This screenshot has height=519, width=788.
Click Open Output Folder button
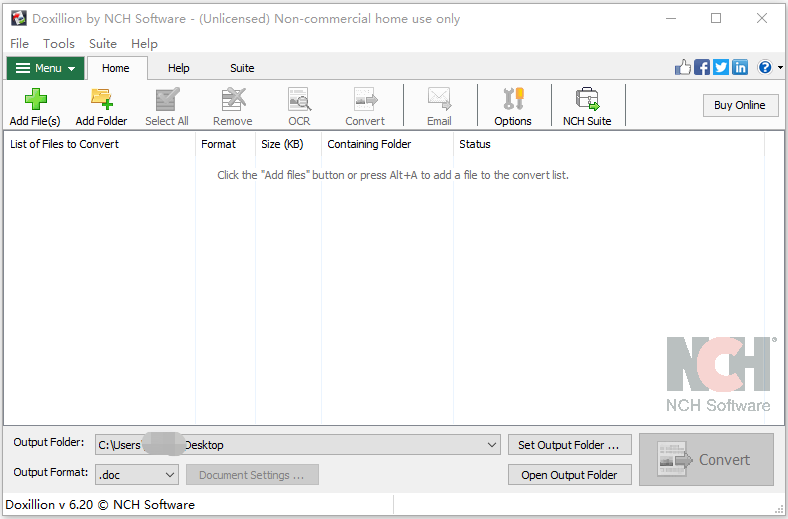[569, 475]
